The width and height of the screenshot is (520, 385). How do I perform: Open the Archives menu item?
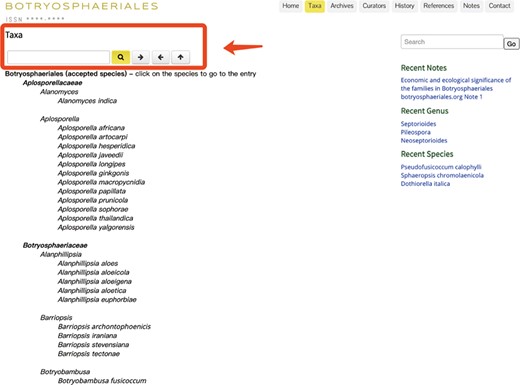pos(342,6)
